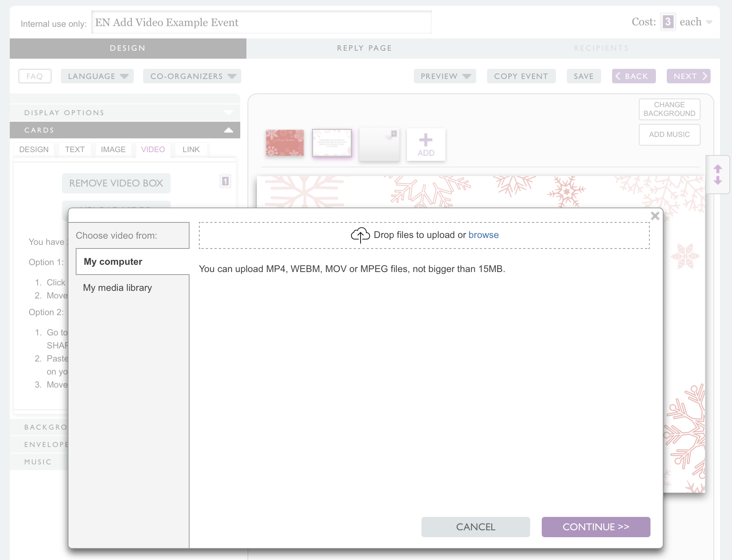Click the internal event name field
Viewport: 732px width, 560px height.
(261, 22)
